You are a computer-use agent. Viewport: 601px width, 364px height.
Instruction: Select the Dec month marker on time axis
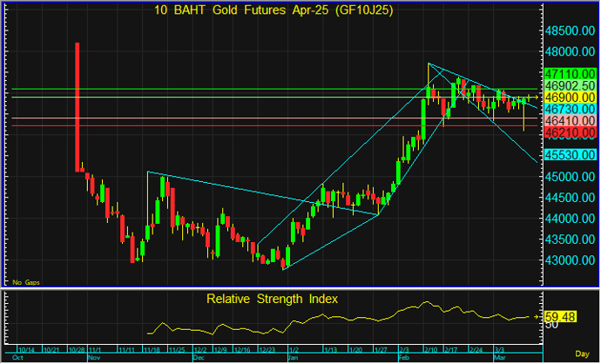[x=197, y=358]
